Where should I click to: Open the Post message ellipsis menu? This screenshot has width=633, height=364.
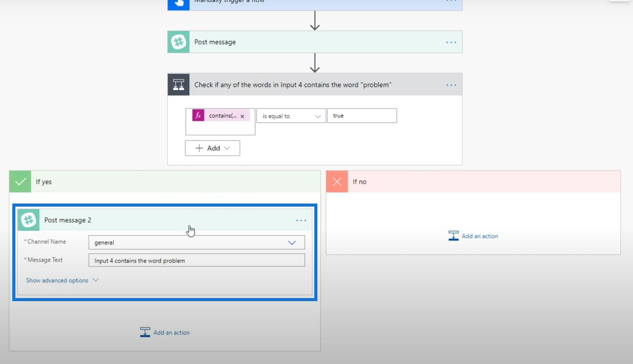coord(451,42)
